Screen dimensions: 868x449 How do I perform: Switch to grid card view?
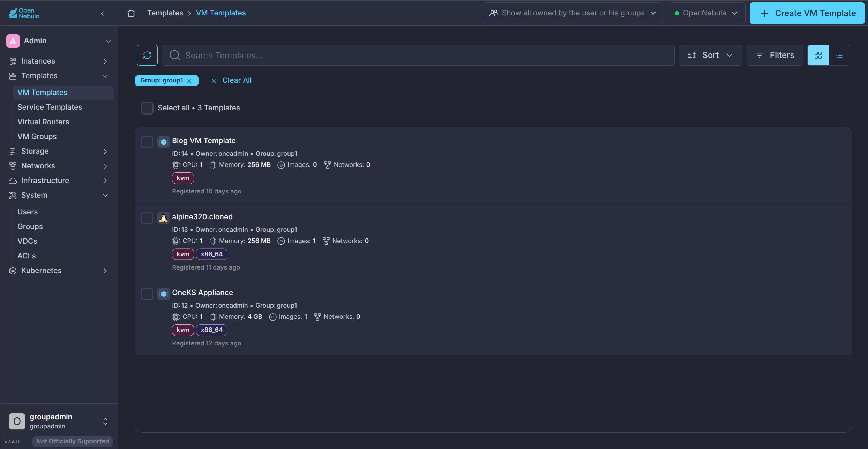(x=818, y=55)
